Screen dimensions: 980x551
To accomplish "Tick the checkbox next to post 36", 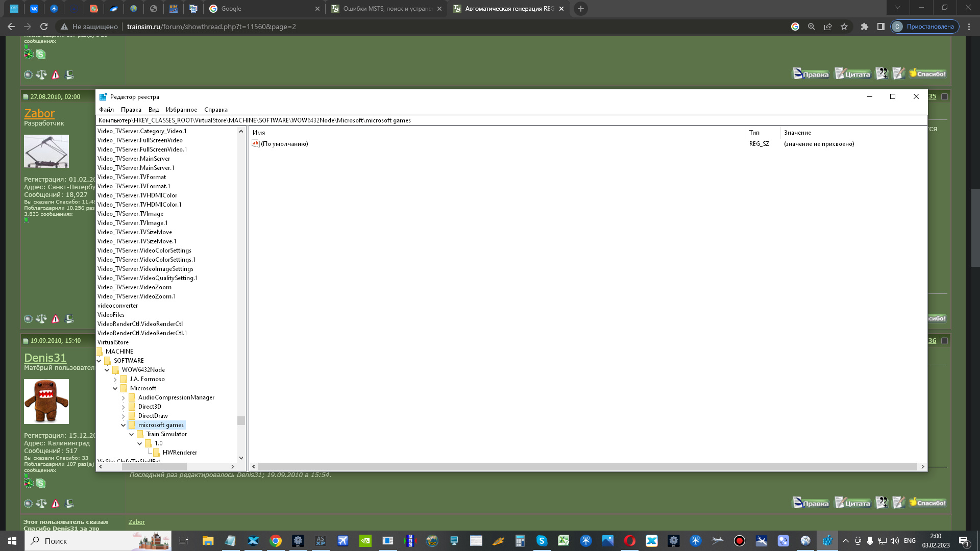I will (x=944, y=341).
